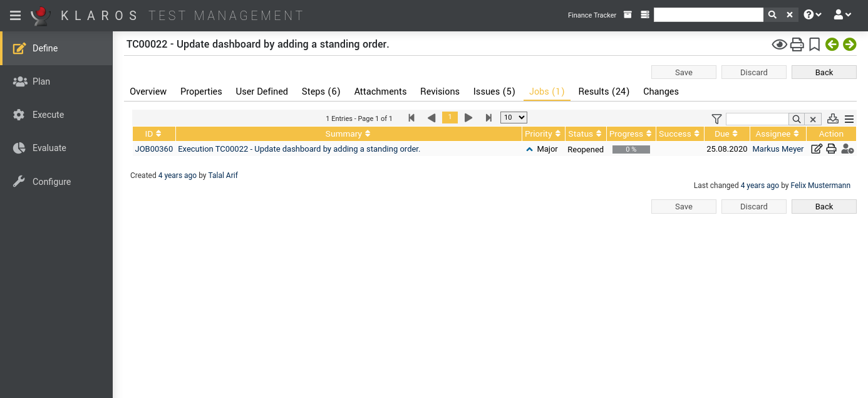
Task: Click the green previous arrow icon
Action: [832, 45]
